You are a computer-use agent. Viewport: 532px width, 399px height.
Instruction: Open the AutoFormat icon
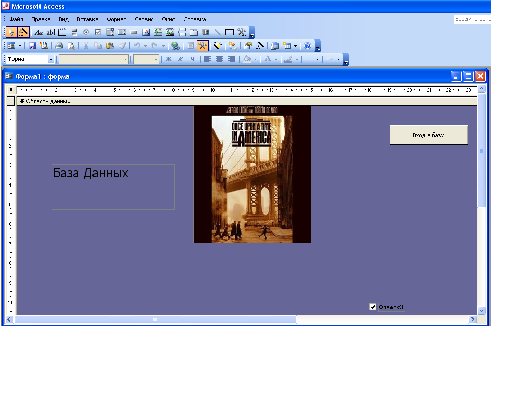tap(218, 46)
